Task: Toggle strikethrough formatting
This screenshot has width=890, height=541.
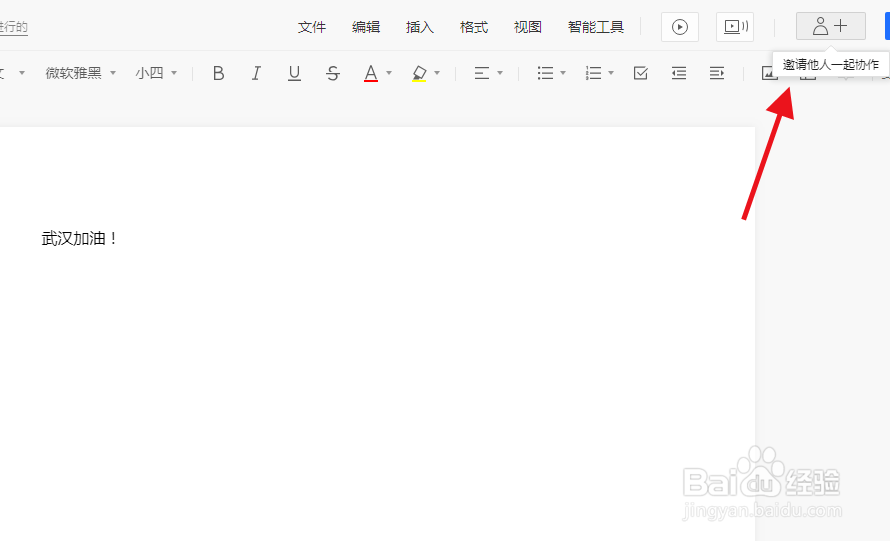Action: point(333,73)
